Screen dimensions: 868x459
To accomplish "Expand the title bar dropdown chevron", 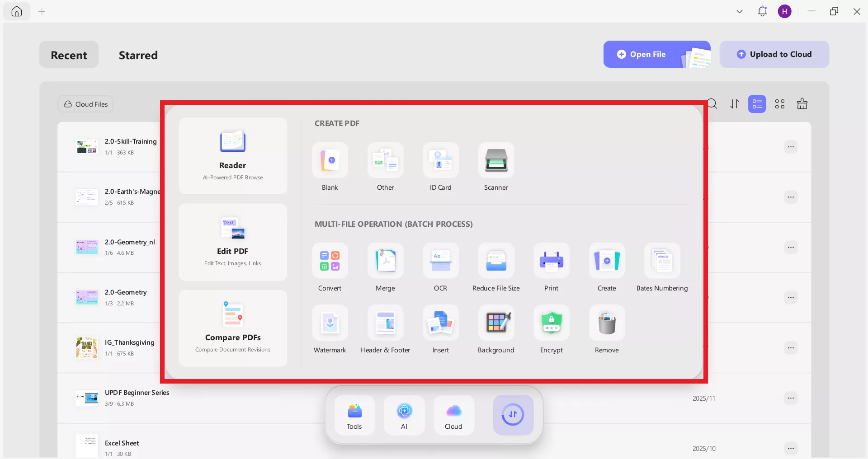I will pos(740,12).
